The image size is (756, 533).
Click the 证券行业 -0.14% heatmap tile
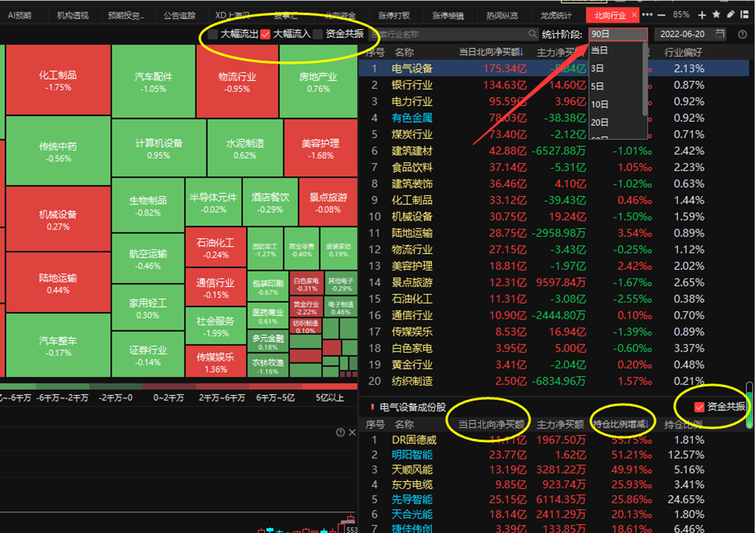point(148,355)
